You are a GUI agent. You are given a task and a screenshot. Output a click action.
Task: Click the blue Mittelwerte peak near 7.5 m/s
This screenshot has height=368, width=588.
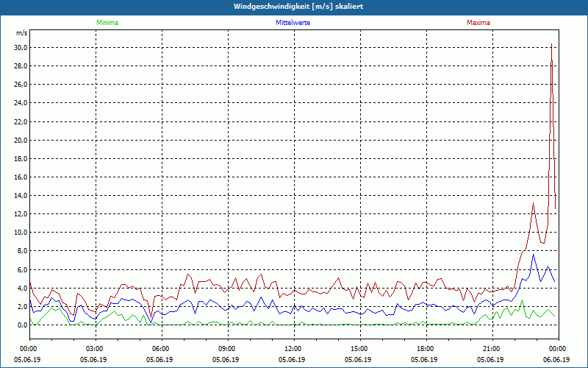click(534, 255)
